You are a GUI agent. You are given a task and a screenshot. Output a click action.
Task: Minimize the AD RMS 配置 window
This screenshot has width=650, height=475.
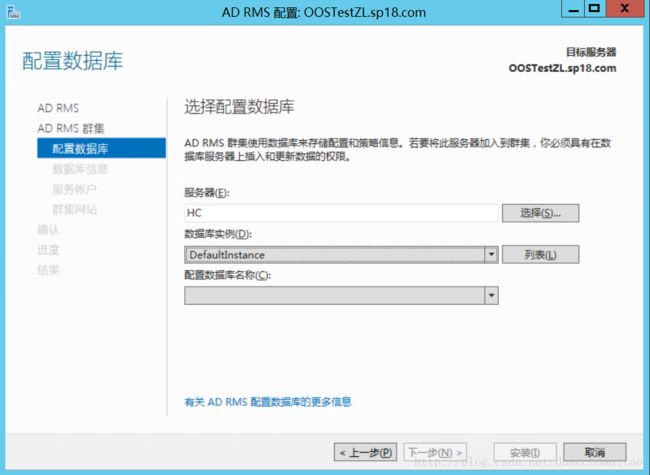coord(573,9)
